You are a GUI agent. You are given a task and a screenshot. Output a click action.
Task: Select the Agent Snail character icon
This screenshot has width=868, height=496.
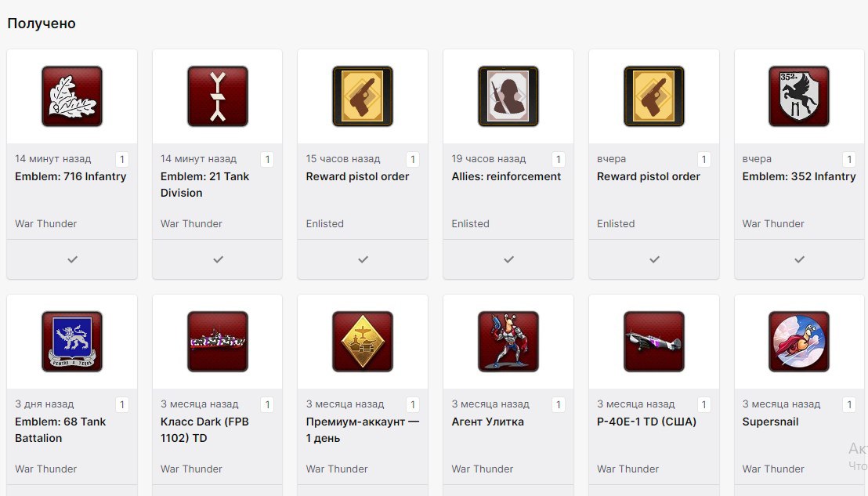click(508, 342)
